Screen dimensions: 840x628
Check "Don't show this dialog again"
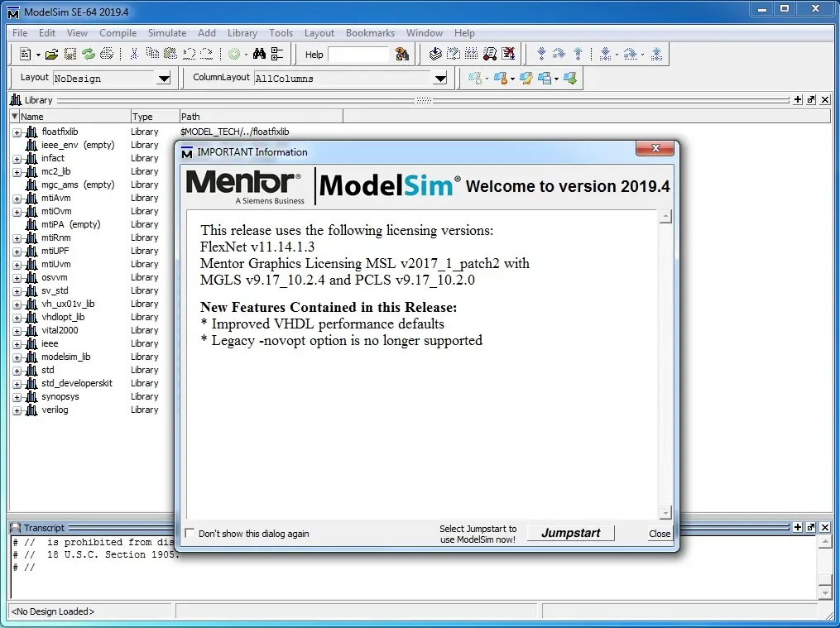(190, 533)
